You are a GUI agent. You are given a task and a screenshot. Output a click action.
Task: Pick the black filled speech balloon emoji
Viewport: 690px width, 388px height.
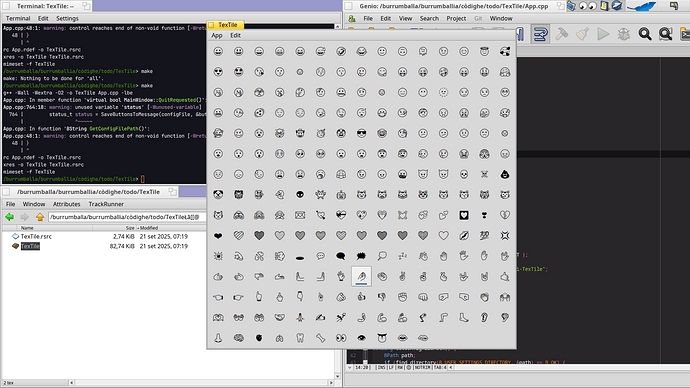tap(341, 256)
